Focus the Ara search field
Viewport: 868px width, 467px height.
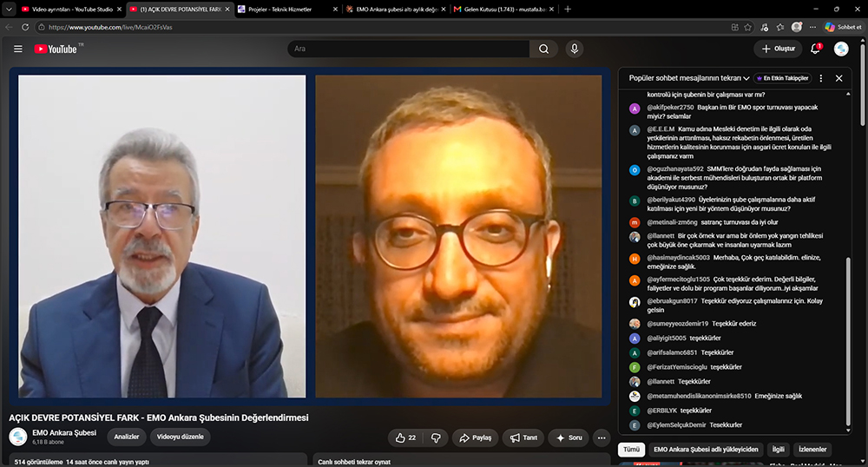pyautogui.click(x=409, y=49)
